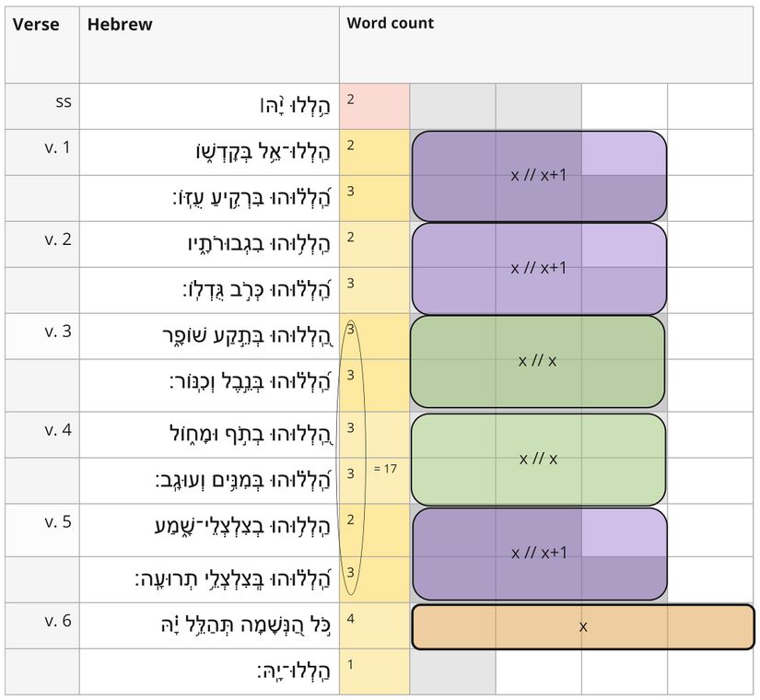Click the "v. 6" verse label
The width and height of the screenshot is (760, 700).
57,620
